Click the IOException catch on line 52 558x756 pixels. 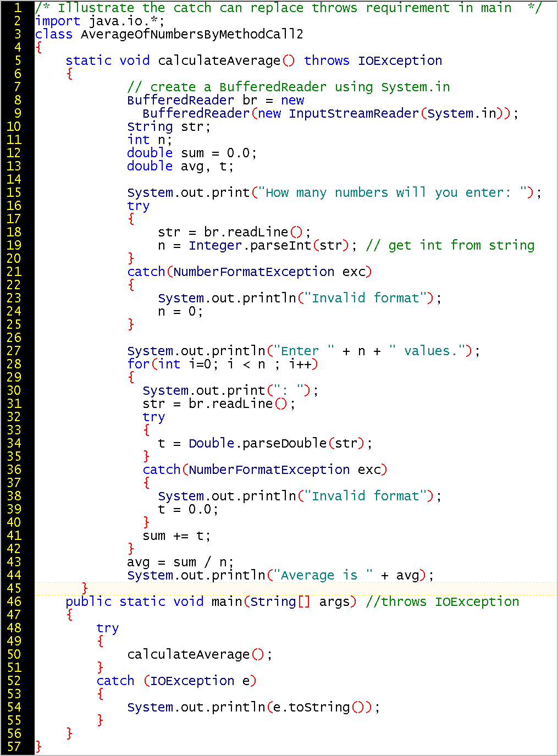point(176,681)
